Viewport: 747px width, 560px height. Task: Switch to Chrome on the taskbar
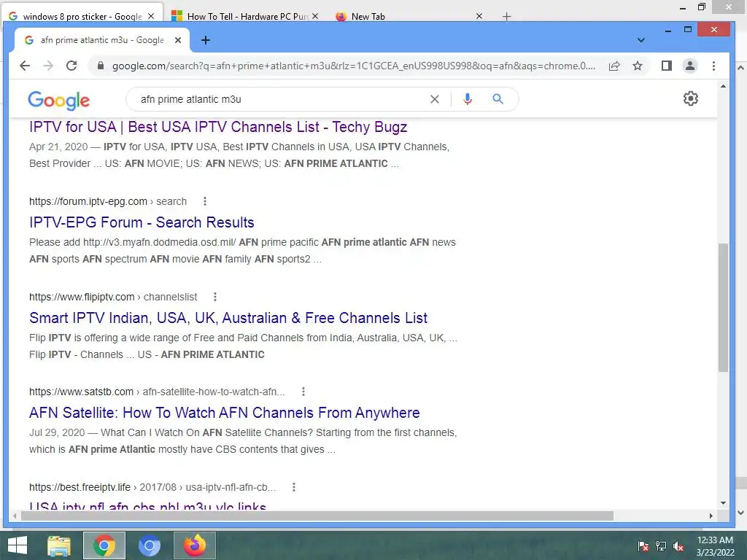pyautogui.click(x=104, y=545)
